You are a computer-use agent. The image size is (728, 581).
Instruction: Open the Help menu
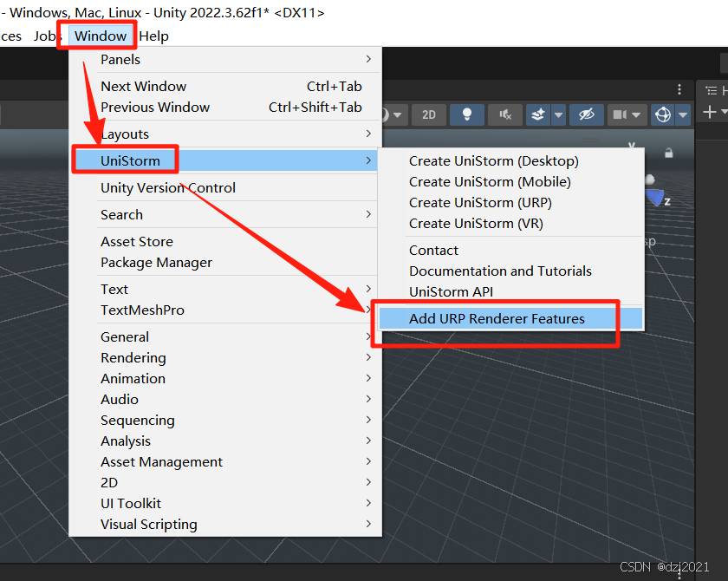pos(153,36)
